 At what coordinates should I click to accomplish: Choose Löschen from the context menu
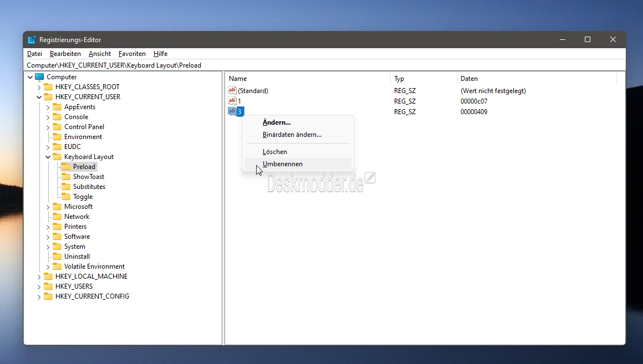[298, 152]
